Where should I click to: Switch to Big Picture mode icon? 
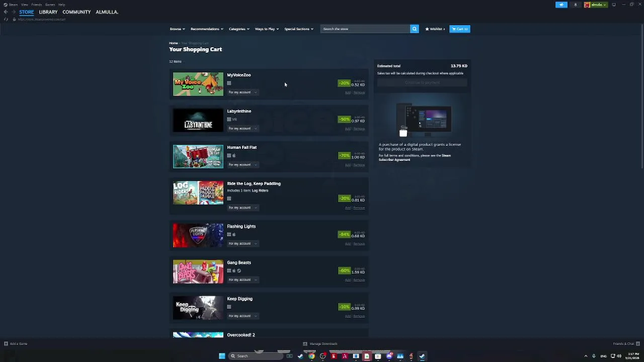(x=614, y=5)
